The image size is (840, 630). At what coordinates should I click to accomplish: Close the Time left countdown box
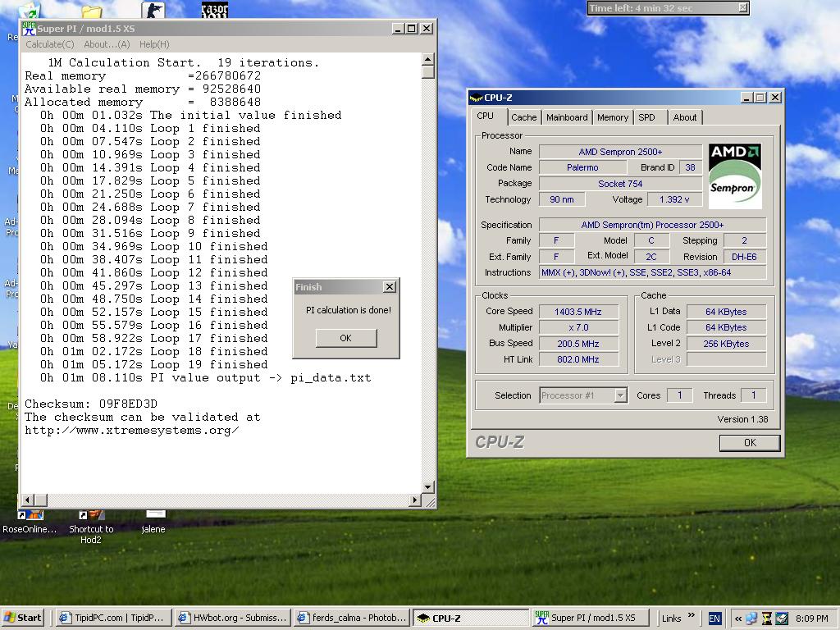(x=742, y=8)
